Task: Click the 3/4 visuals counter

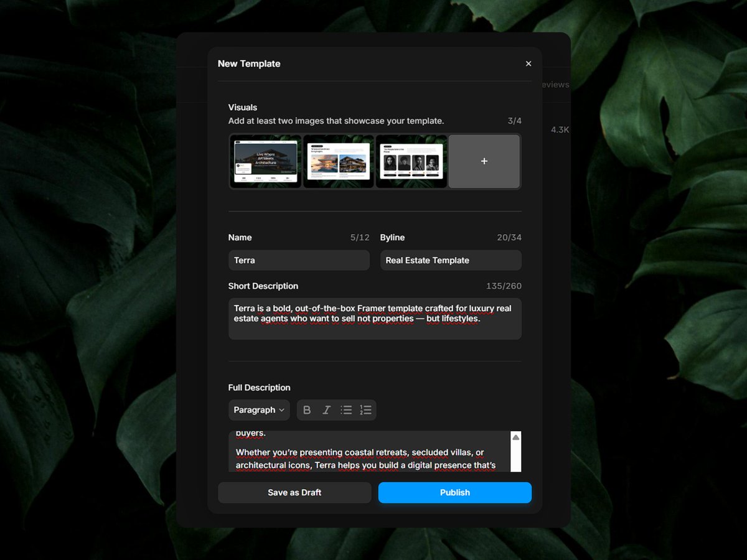Action: point(515,121)
